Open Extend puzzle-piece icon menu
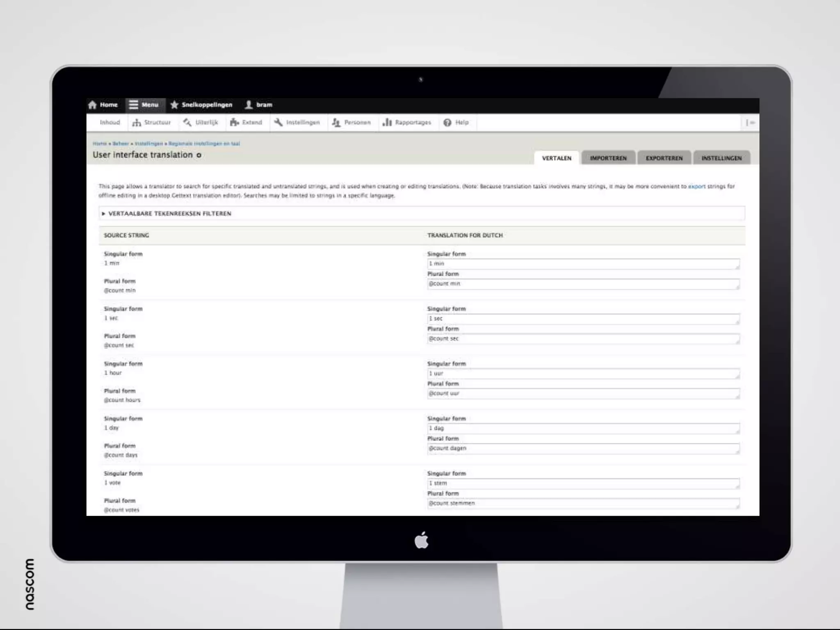This screenshot has width=840, height=630. point(234,123)
